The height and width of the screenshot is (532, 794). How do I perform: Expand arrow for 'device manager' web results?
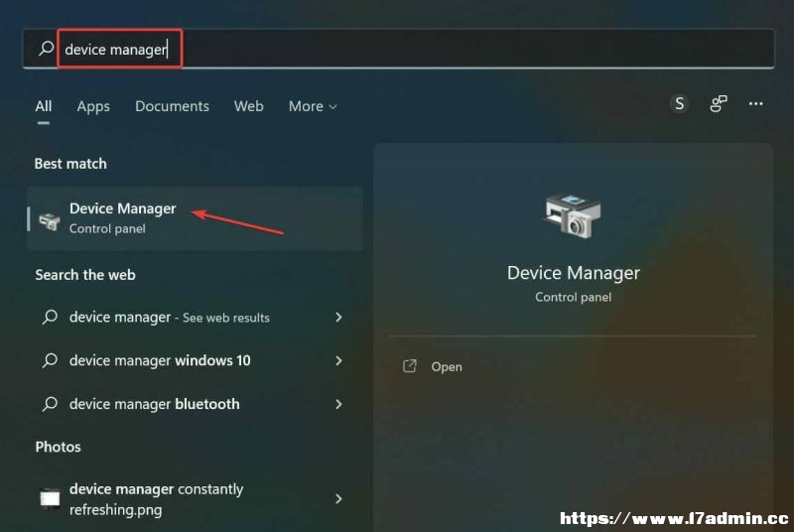[x=338, y=318]
